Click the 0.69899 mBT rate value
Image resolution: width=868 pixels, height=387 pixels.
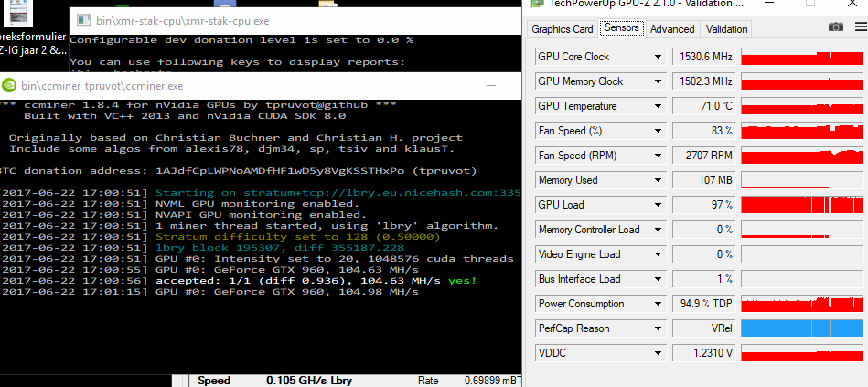(x=492, y=381)
